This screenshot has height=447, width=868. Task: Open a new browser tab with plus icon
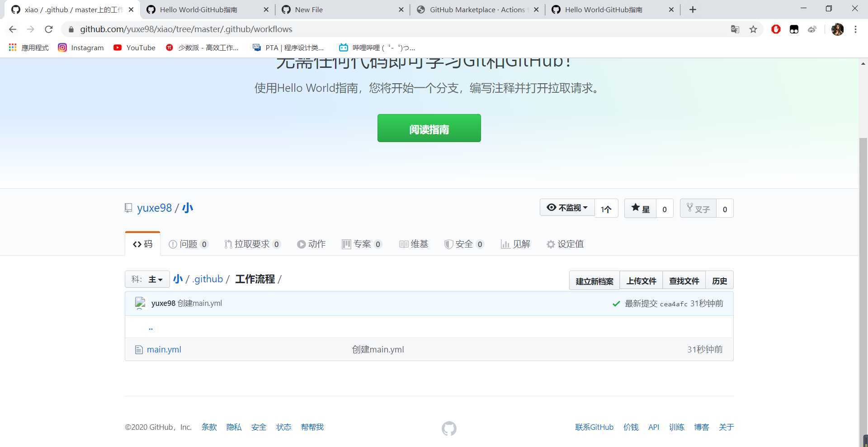click(693, 10)
